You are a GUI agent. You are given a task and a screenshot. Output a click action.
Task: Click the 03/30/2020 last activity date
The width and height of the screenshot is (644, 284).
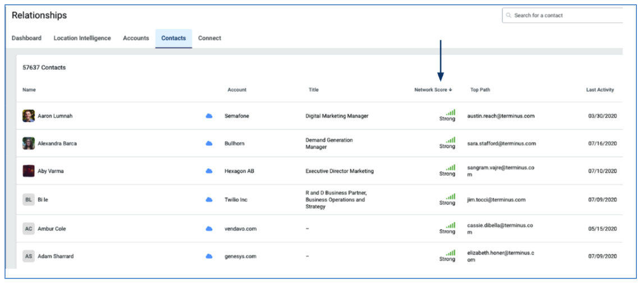coord(602,116)
